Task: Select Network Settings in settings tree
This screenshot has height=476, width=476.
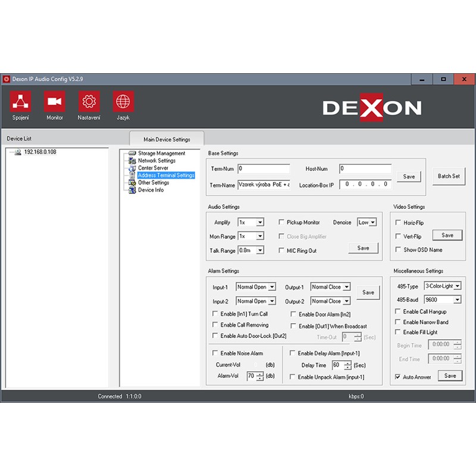Action: pos(156,161)
